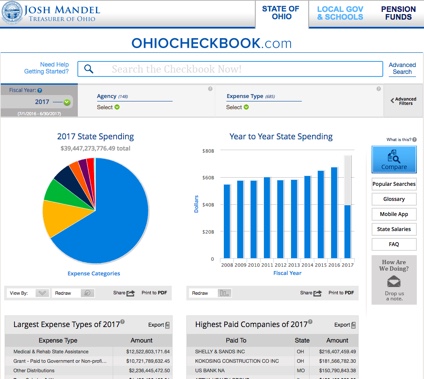Image resolution: width=424 pixels, height=379 pixels.
Task: Click the search magnifier icon
Action: point(88,69)
